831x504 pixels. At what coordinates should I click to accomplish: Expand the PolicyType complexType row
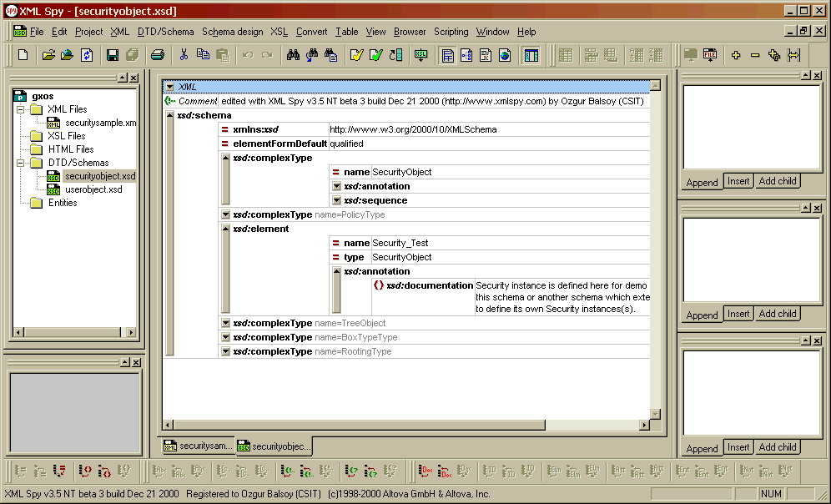tap(225, 214)
